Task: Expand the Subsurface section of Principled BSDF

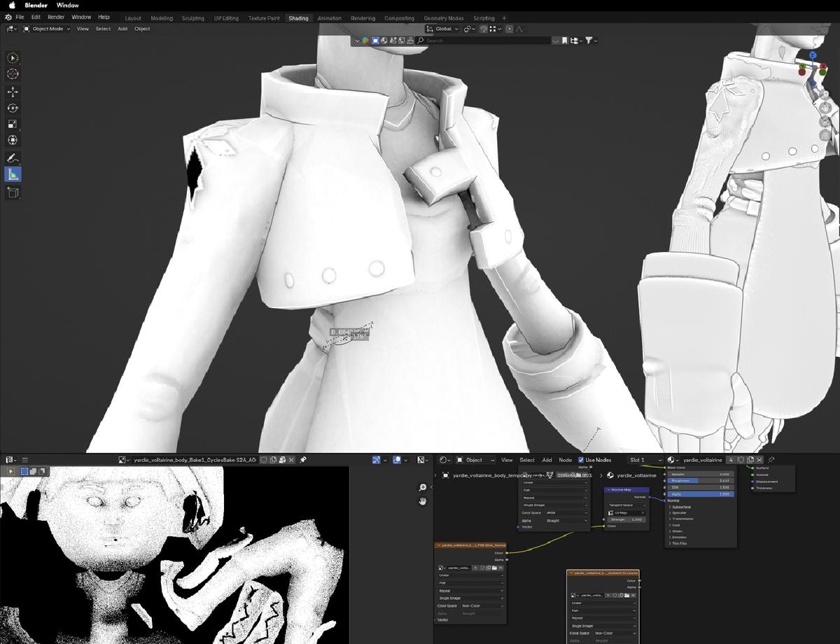Action: pos(680,507)
